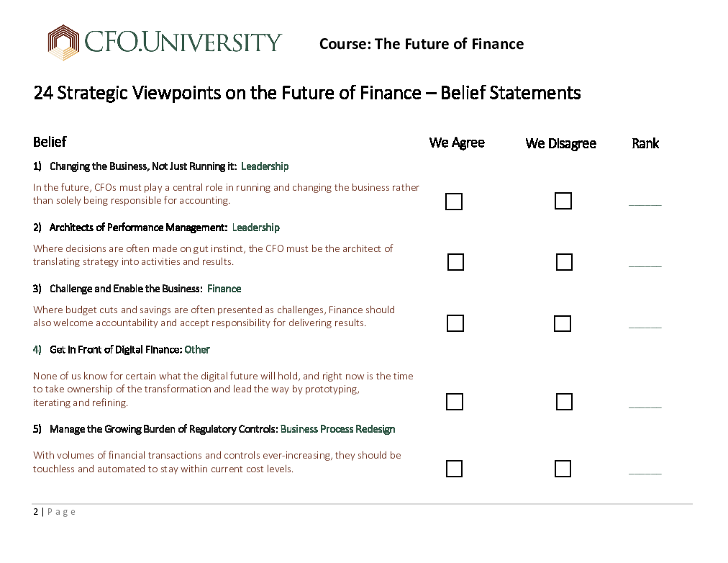Click the green Finance category label

point(224,289)
